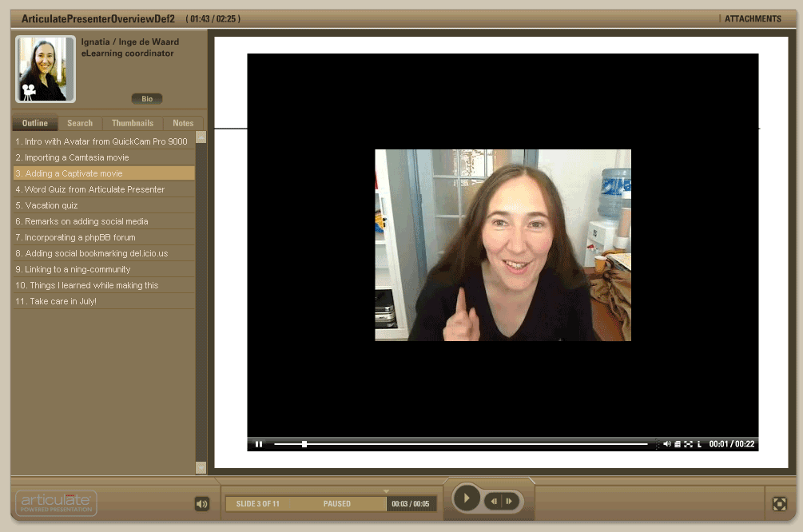Switch to the Notes tab
The image size is (803, 532).
coord(183,123)
